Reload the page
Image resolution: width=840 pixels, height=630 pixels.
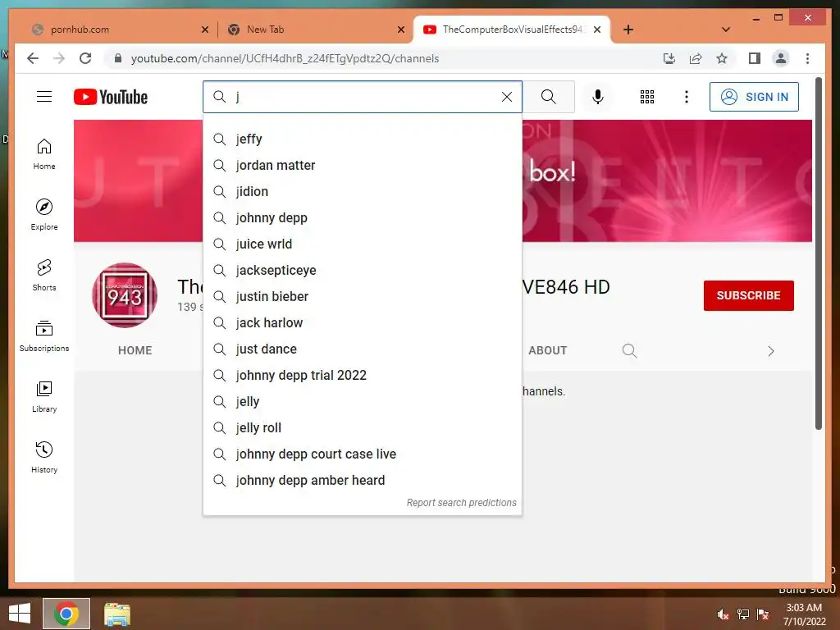85,58
